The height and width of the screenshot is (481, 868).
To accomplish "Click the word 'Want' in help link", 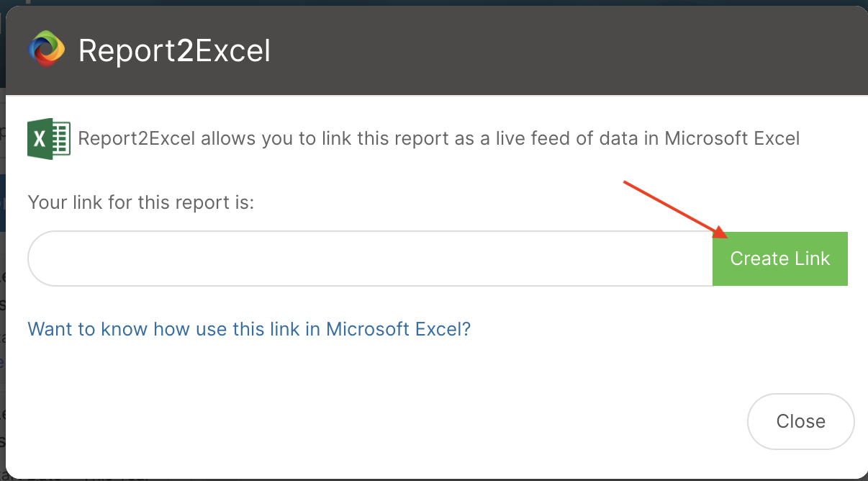I will tap(50, 329).
